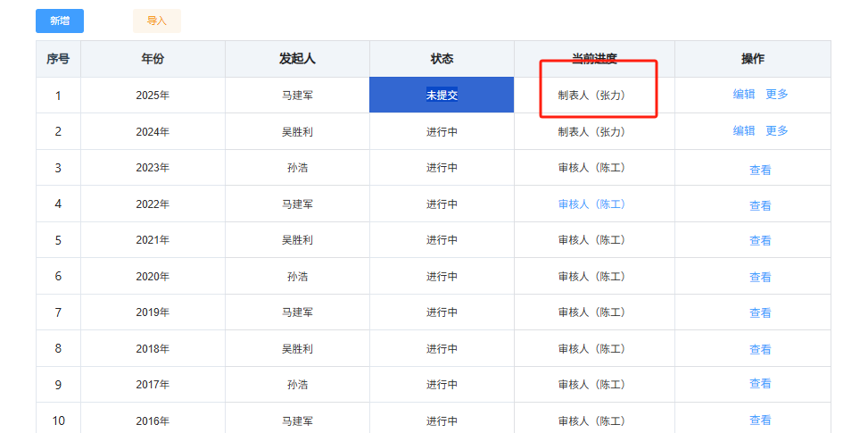Edit the 2025年 record

tap(743, 95)
